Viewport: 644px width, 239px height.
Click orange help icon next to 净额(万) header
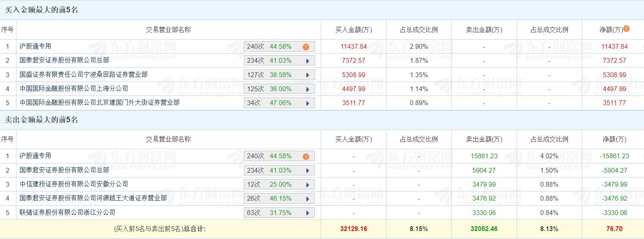626,28
